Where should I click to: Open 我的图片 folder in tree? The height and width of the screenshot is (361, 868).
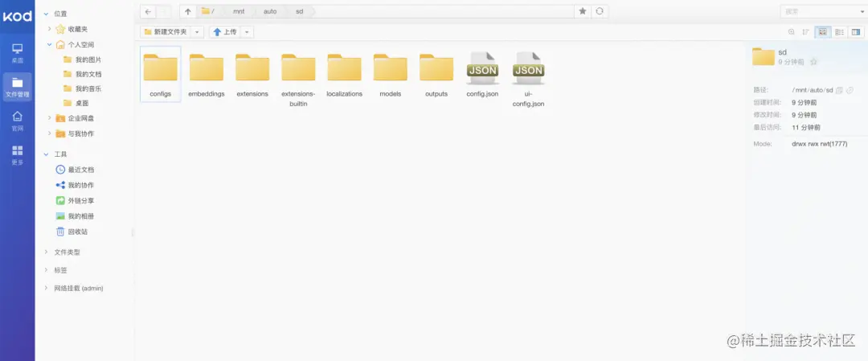(x=82, y=59)
